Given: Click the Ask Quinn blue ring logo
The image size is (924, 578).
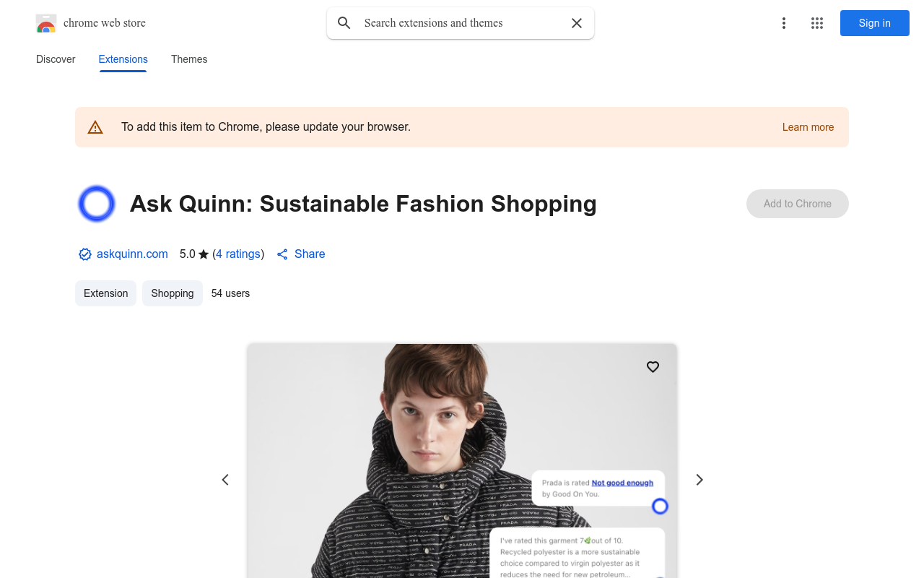Looking at the screenshot, I should coord(97,204).
